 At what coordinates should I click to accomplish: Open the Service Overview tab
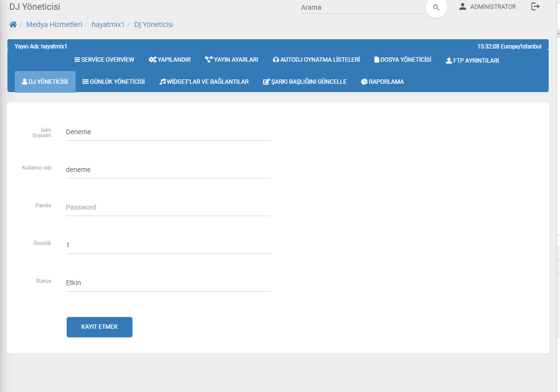[104, 60]
